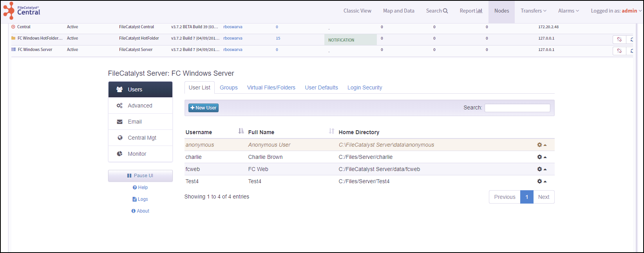Open gear actions menu for charlie
Screen dimensions: 644x253
coord(542,157)
